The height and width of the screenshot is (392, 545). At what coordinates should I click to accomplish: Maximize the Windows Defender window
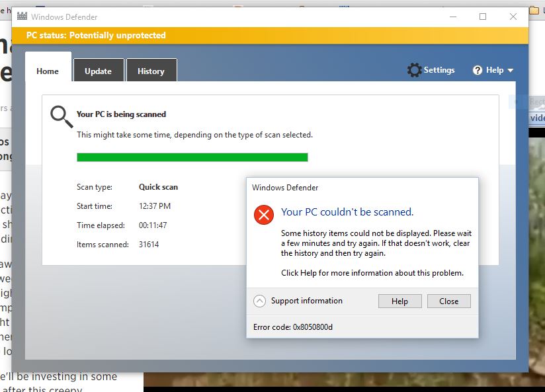point(483,17)
